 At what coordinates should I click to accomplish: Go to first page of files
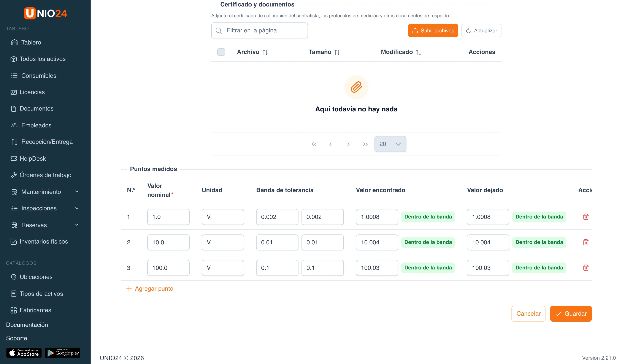(314, 144)
